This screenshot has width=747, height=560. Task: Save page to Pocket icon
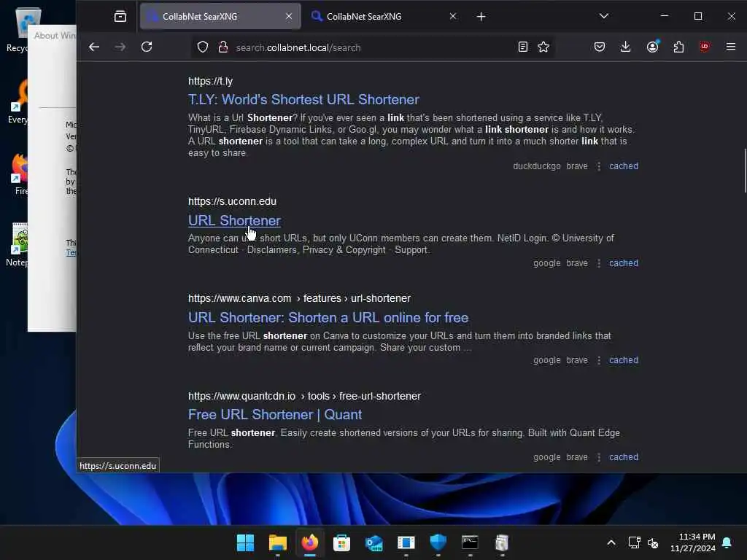[600, 47]
